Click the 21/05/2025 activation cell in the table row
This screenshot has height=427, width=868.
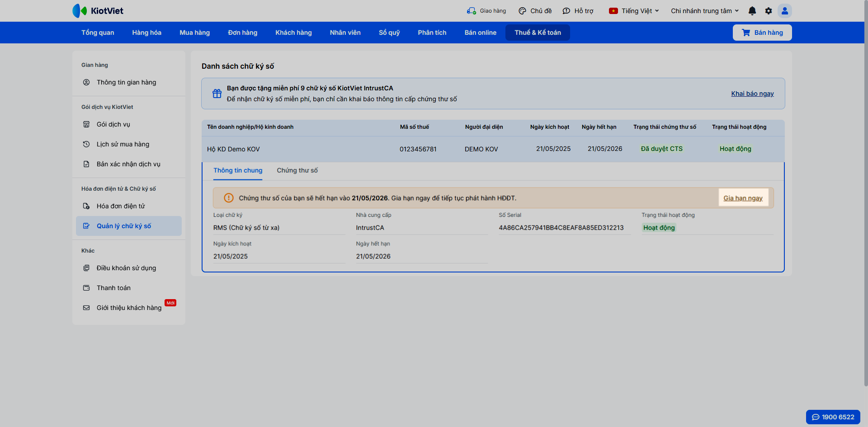[x=553, y=149]
